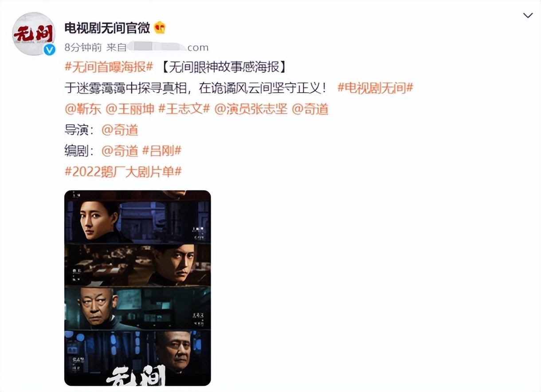Screen dimensions: 541x392
Task: Open @奇道 after 编剧 label
Action: (x=120, y=151)
